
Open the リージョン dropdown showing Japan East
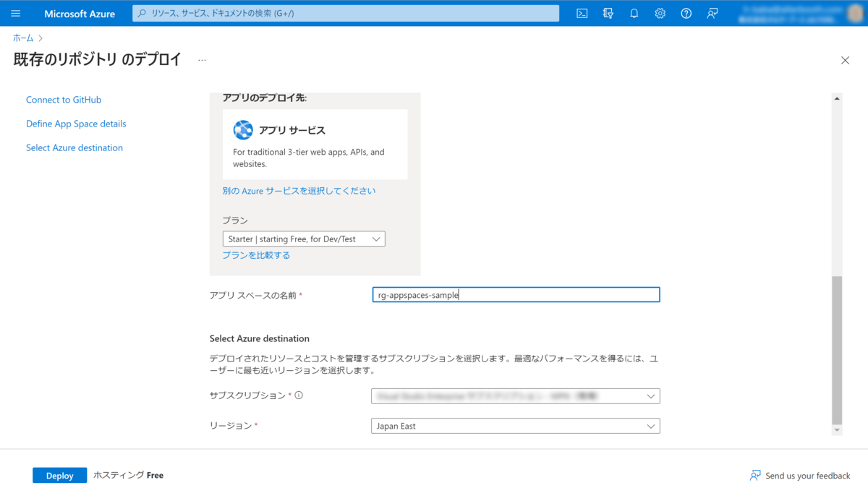(x=515, y=426)
